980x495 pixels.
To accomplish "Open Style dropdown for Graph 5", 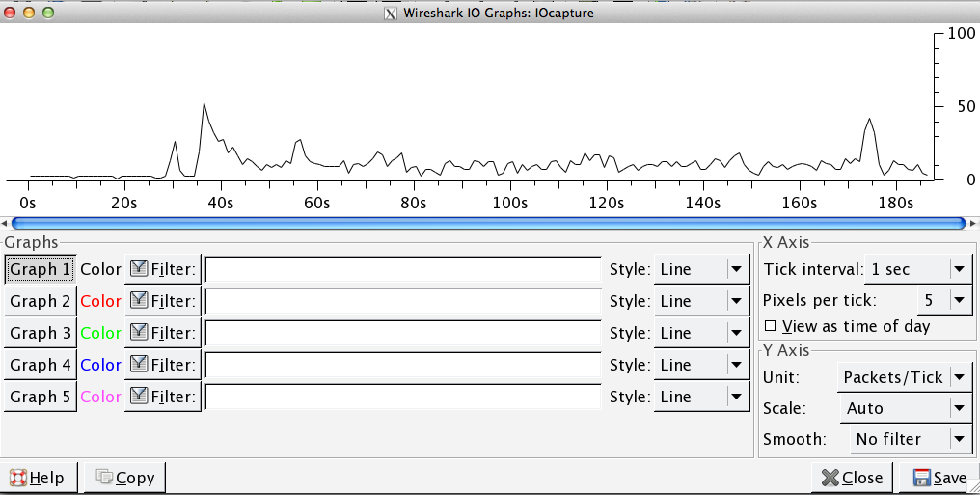I will 701,397.
